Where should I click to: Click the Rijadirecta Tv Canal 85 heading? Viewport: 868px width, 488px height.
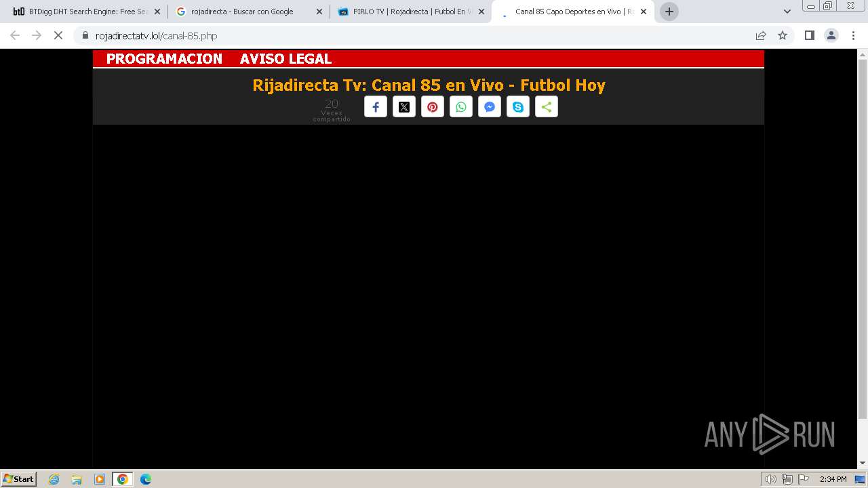click(429, 85)
